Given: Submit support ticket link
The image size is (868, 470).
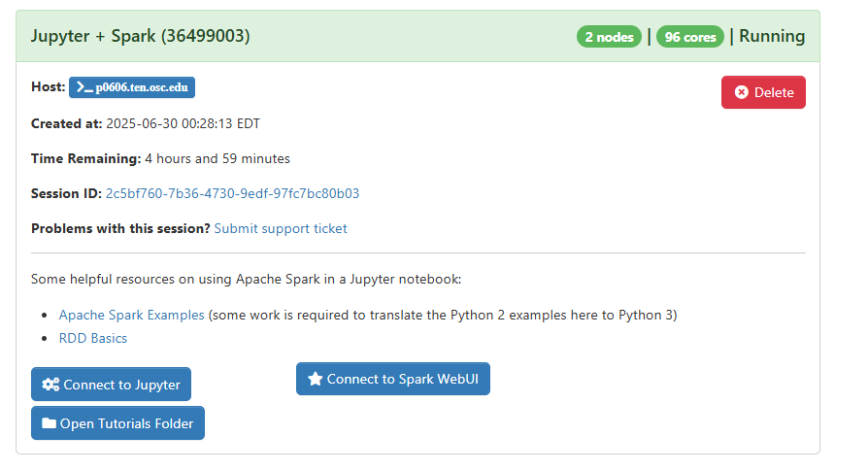Looking at the screenshot, I should click(x=281, y=228).
